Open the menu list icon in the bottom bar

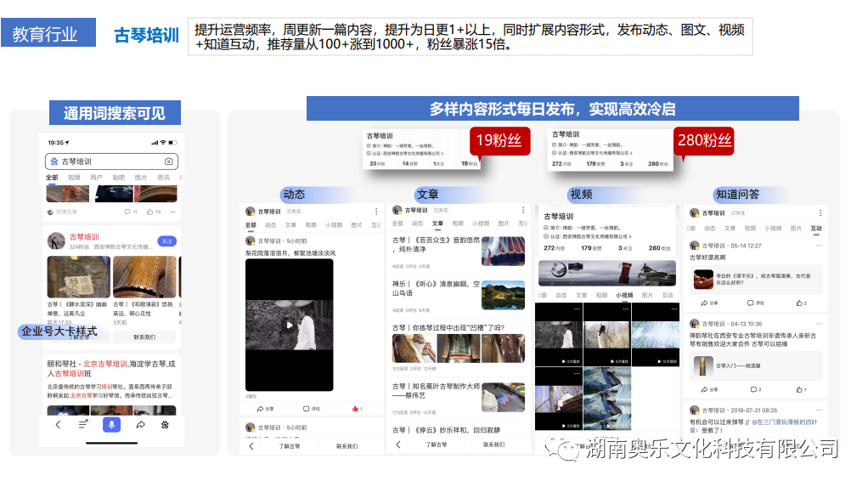tap(82, 425)
